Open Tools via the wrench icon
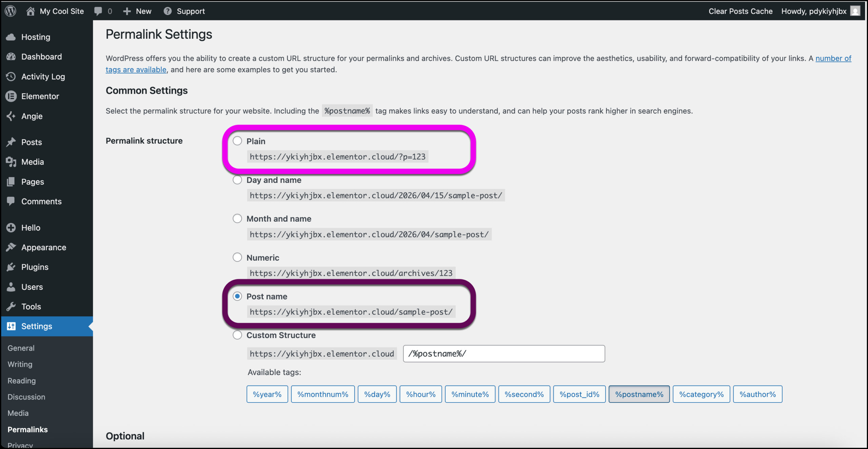The image size is (868, 449). tap(11, 306)
